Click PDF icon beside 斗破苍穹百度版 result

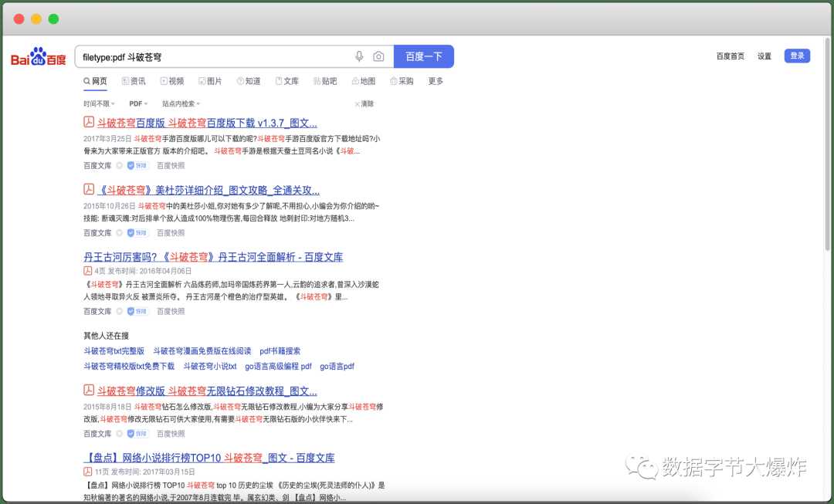[x=89, y=122]
